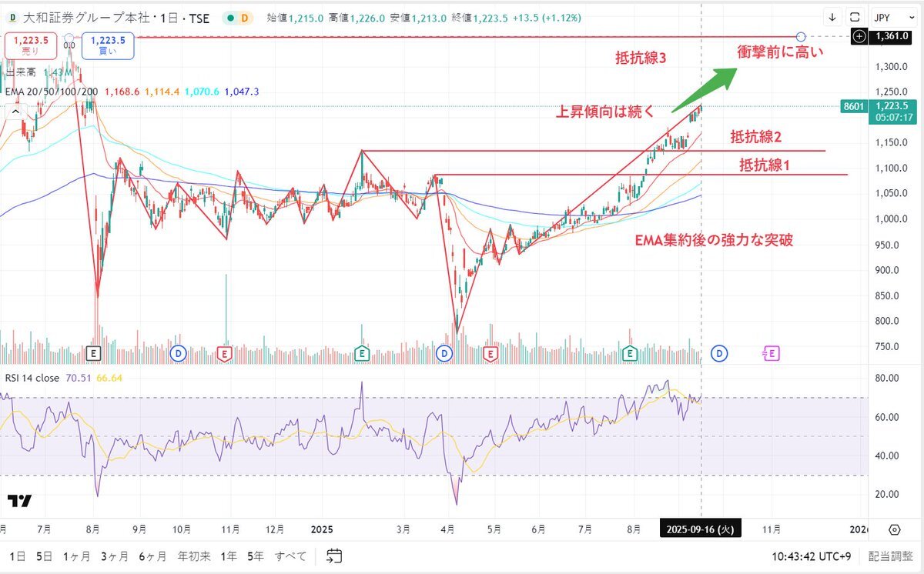This screenshot has width=924, height=574.
Task: Click the purple upcoming earnings marker on the timeline
Action: [771, 353]
